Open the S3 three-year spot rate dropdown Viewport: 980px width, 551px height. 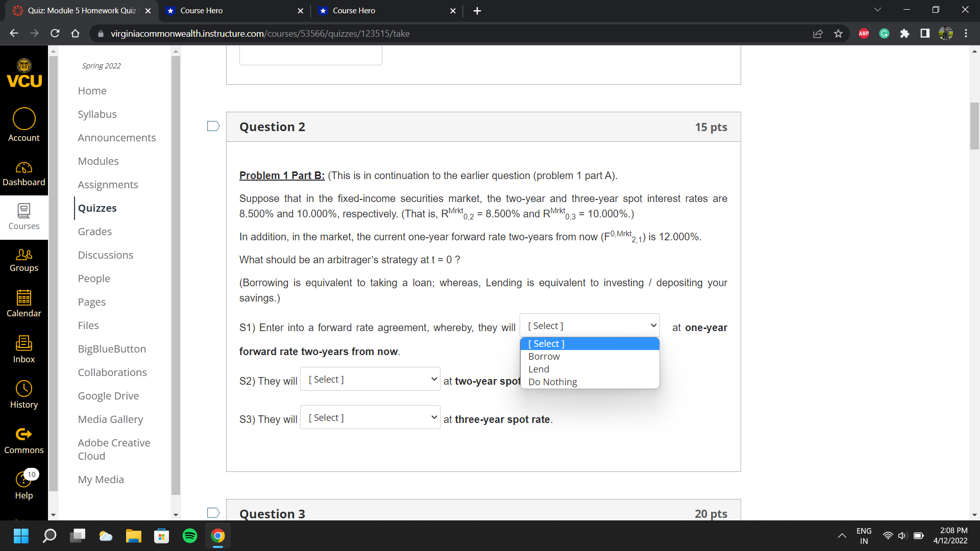click(x=370, y=417)
